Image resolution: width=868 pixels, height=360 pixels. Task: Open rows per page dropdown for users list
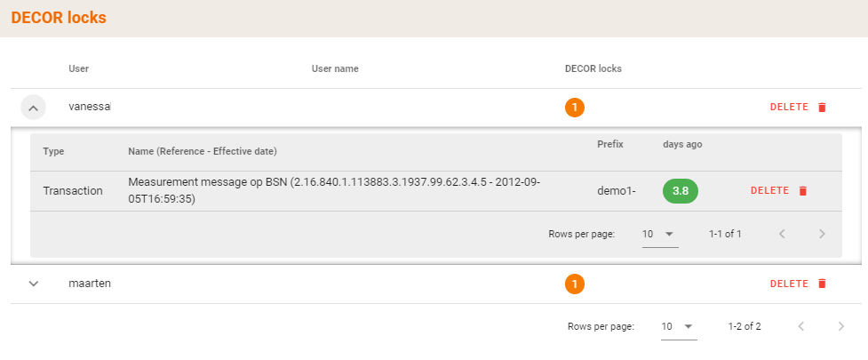tap(679, 326)
